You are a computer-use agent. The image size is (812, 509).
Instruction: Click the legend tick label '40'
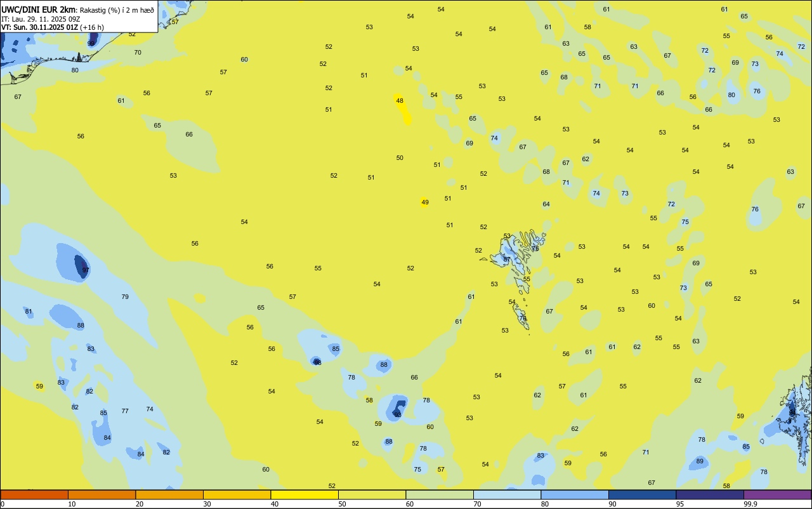[x=275, y=504]
